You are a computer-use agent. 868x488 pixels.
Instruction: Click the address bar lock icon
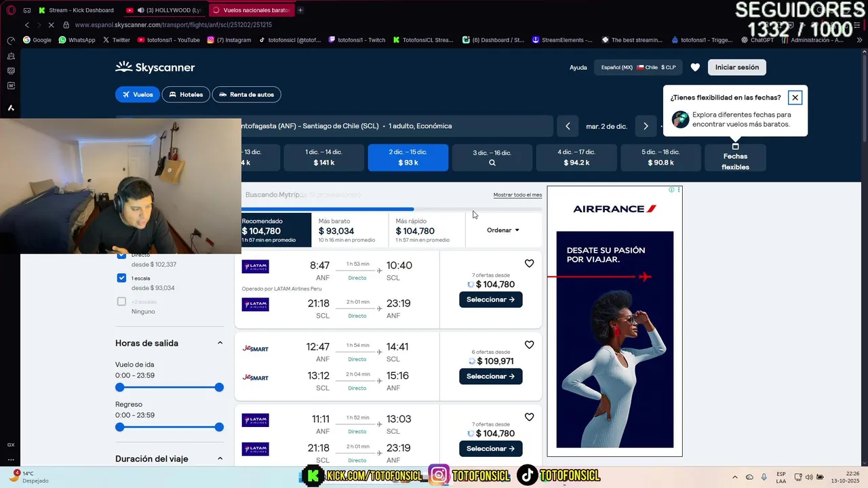click(x=66, y=25)
